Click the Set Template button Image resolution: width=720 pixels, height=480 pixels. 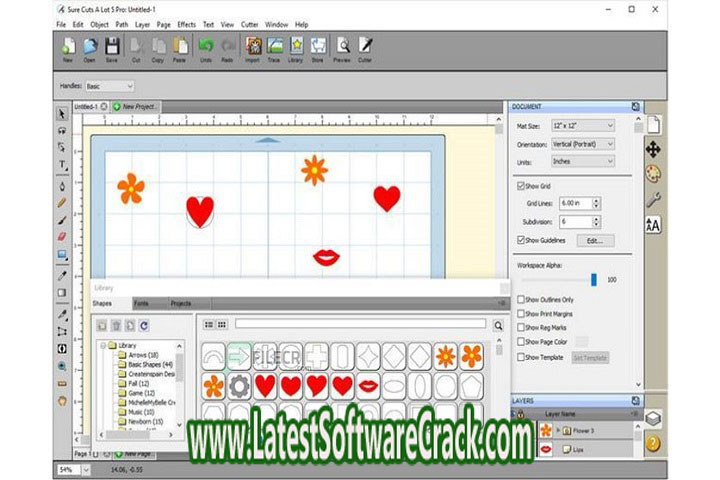[591, 357]
